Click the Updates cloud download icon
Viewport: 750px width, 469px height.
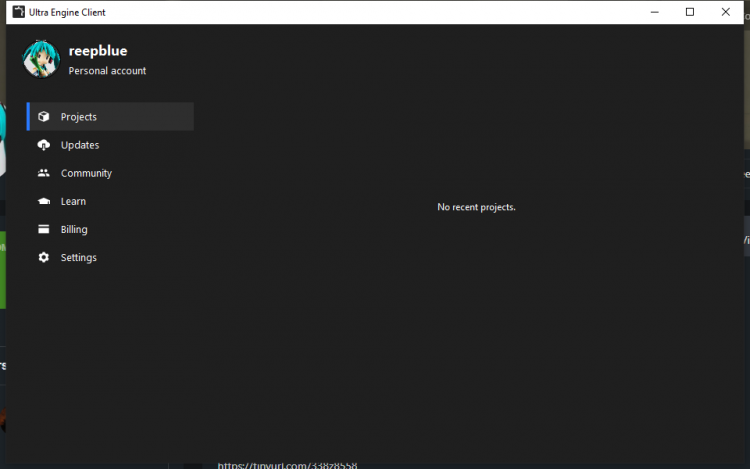[44, 145]
